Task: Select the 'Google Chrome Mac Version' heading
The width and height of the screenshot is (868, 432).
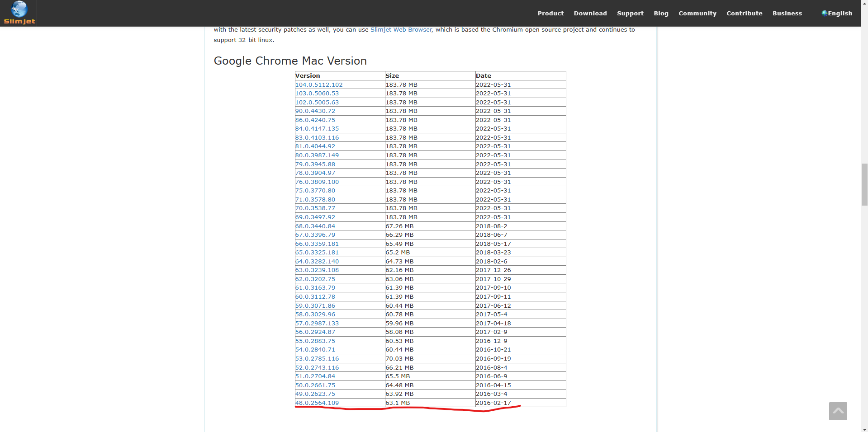Action: coord(290,61)
